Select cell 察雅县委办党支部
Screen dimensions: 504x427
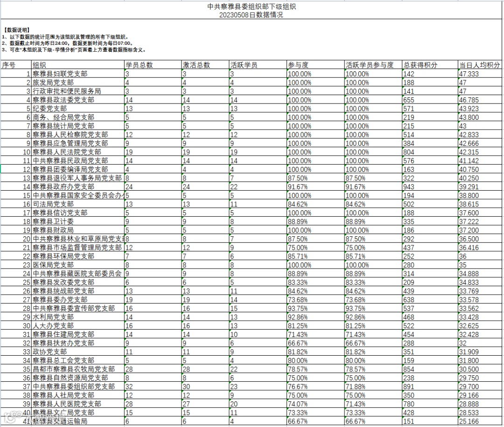[x=78, y=300]
